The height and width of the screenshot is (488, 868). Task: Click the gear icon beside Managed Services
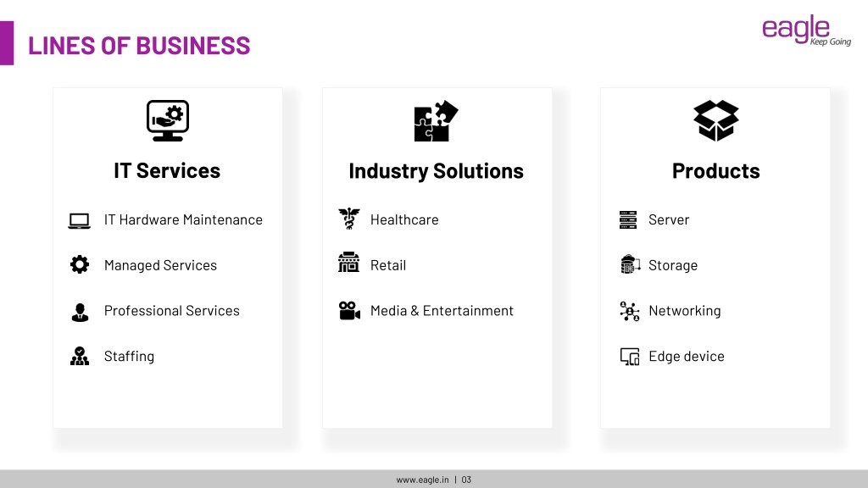pos(80,264)
